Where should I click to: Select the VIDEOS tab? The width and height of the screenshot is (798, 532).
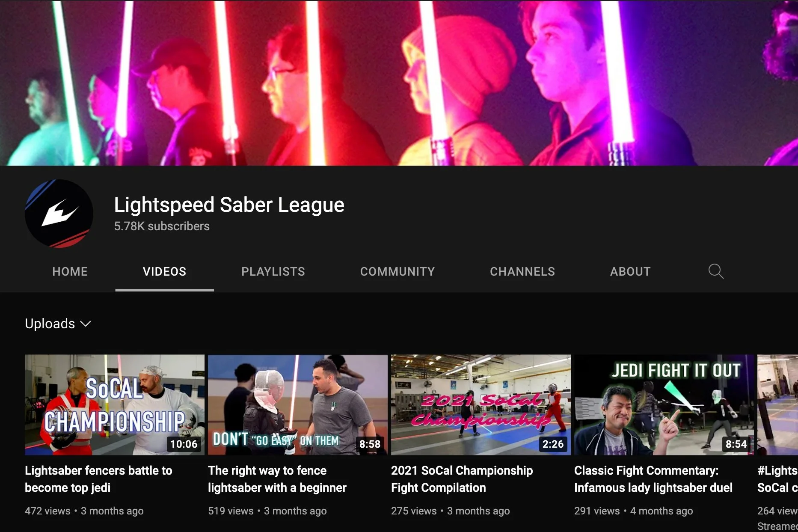pyautogui.click(x=165, y=271)
